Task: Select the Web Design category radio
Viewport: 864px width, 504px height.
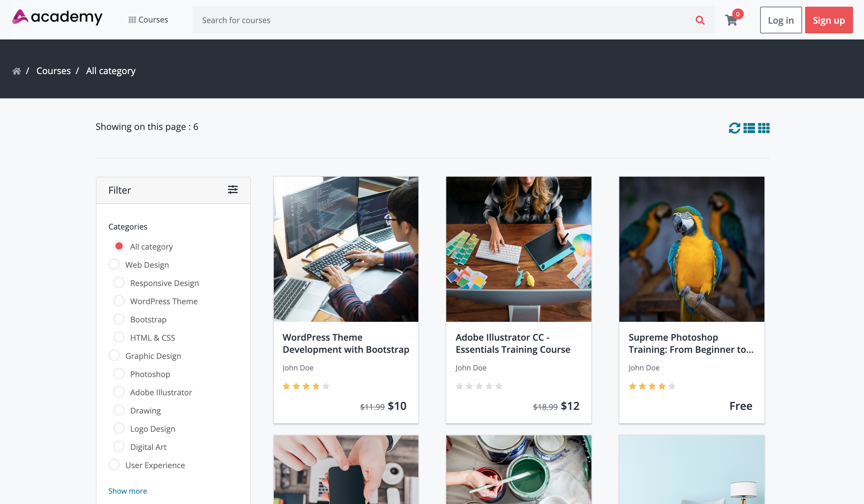Action: (x=114, y=264)
